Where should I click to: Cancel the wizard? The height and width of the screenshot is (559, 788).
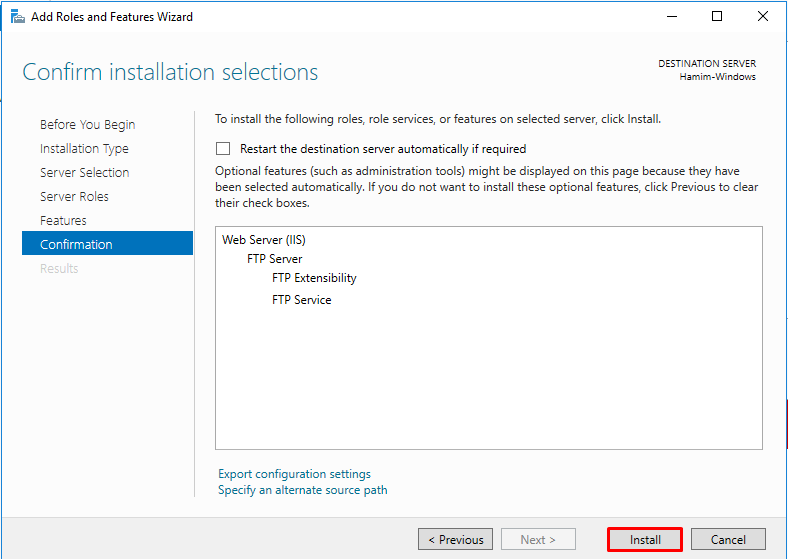[728, 540]
